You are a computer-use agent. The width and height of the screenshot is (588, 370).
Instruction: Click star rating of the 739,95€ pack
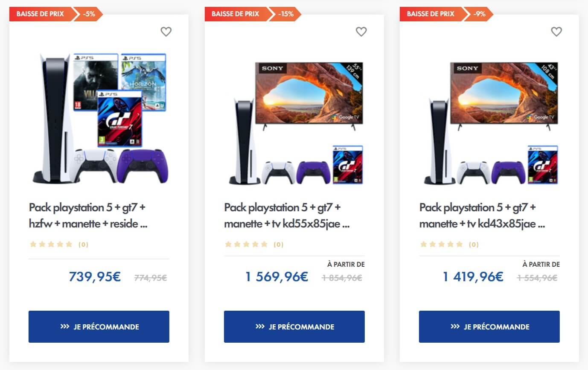[x=51, y=245]
